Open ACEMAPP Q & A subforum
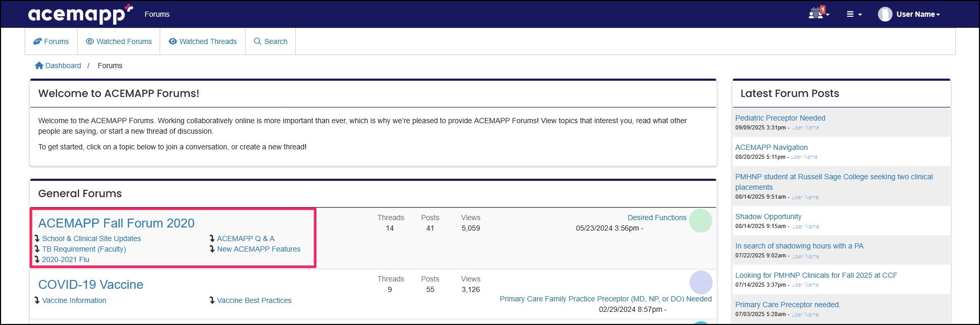The height and width of the screenshot is (325, 980). (246, 239)
